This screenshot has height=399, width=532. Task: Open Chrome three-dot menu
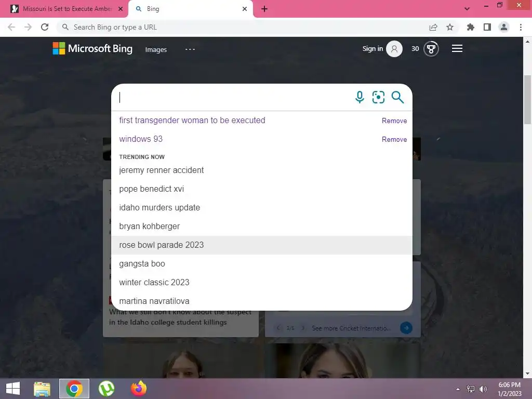[521, 27]
